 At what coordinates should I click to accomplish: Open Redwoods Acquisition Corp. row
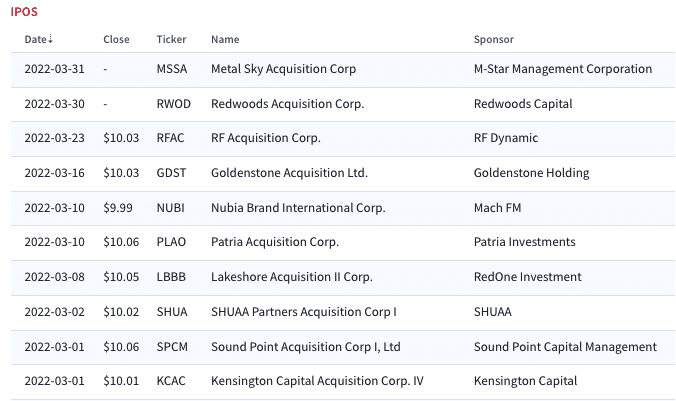tap(343, 104)
